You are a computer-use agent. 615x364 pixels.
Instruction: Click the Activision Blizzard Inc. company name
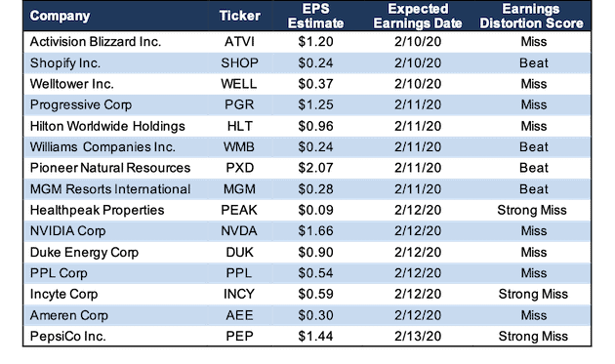[96, 42]
